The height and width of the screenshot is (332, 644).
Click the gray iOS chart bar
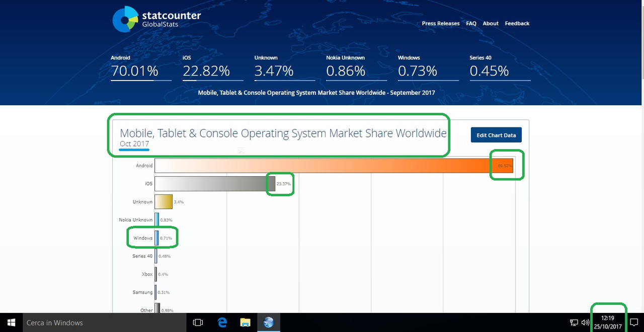coord(215,184)
